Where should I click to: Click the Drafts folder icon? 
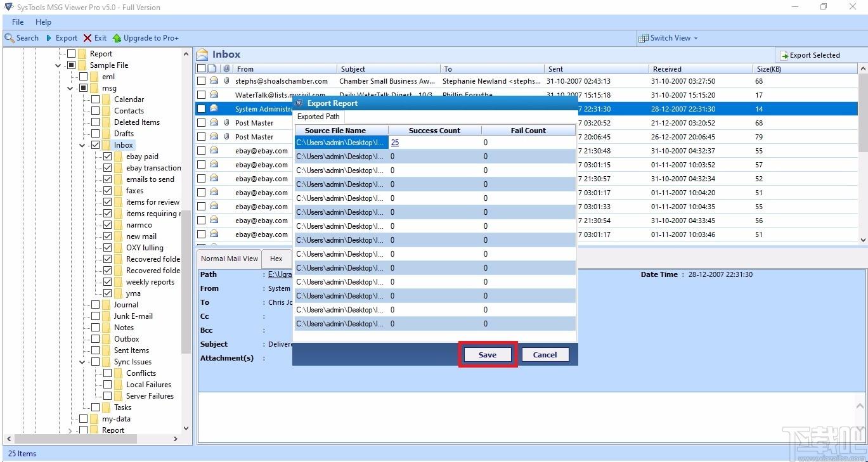point(106,134)
